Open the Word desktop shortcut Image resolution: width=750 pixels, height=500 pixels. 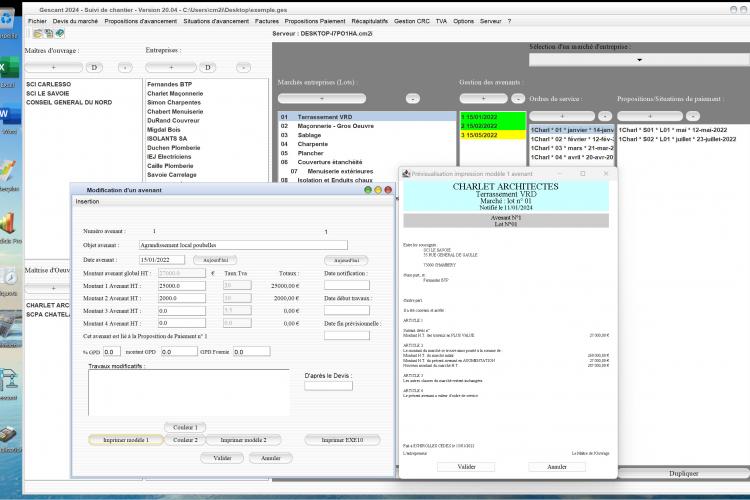pos(9,115)
